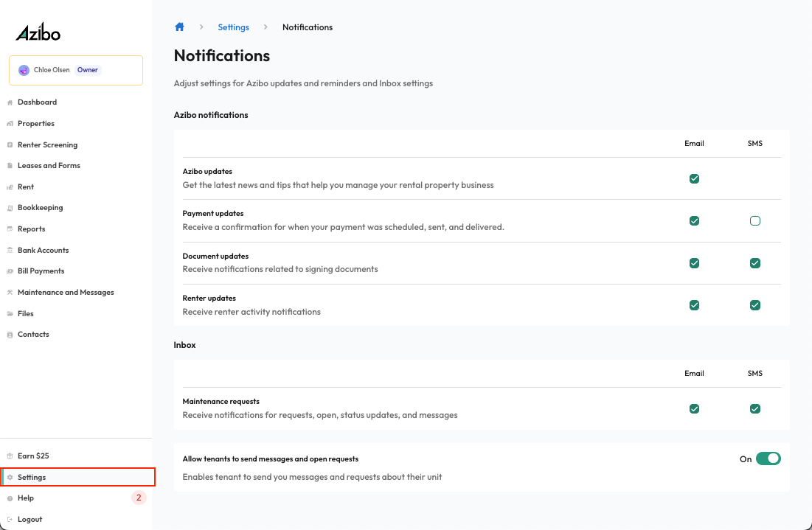Image resolution: width=812 pixels, height=530 pixels.
Task: Uncheck Email for Azibo updates
Action: click(695, 178)
